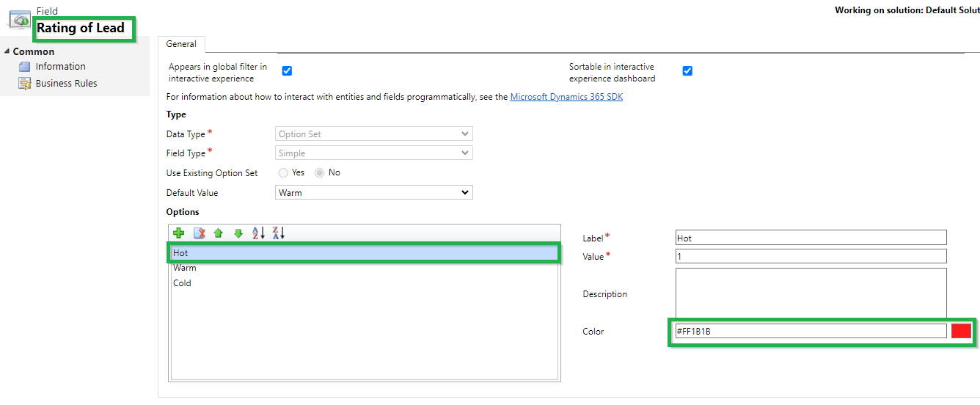Sort options descending Z-A
Image resolution: width=980 pixels, height=405 pixels.
278,233
